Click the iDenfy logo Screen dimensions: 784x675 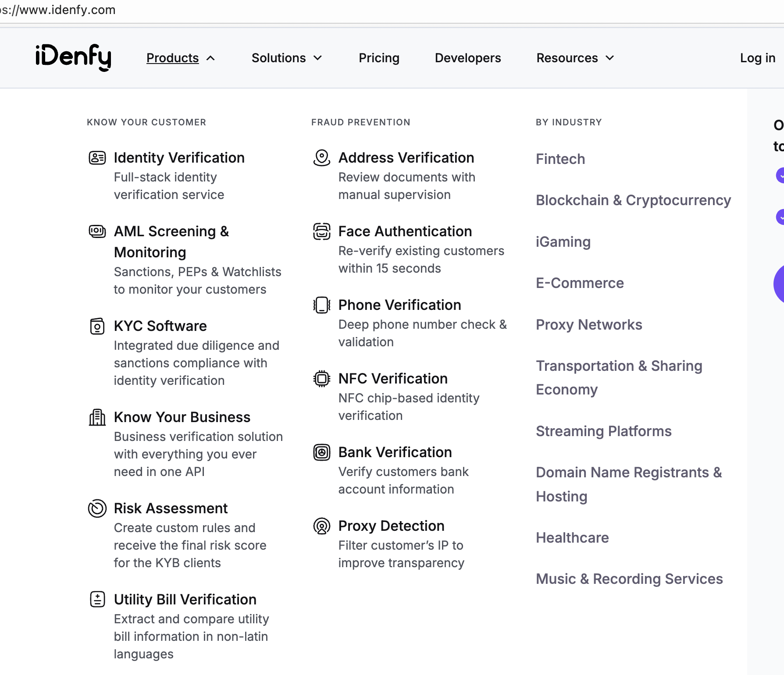click(x=73, y=57)
